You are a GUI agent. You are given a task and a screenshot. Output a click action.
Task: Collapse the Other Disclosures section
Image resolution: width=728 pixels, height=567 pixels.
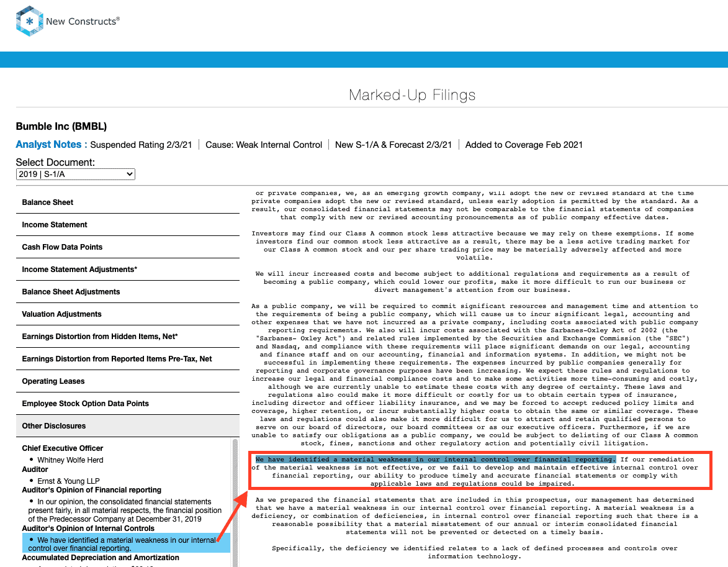click(x=128, y=425)
